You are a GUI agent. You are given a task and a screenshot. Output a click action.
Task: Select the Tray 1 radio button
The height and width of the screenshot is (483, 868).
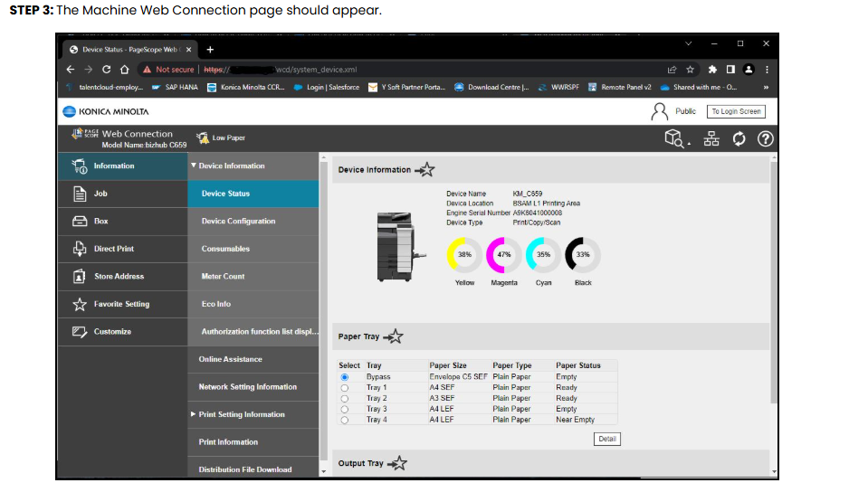[344, 388]
